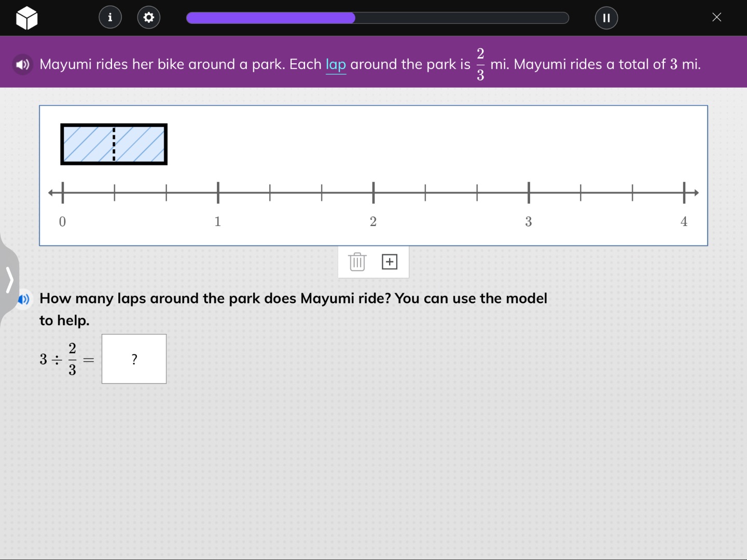The image size is (747, 560).
Task: Click the tick mark at 0 on number line
Action: tap(63, 193)
